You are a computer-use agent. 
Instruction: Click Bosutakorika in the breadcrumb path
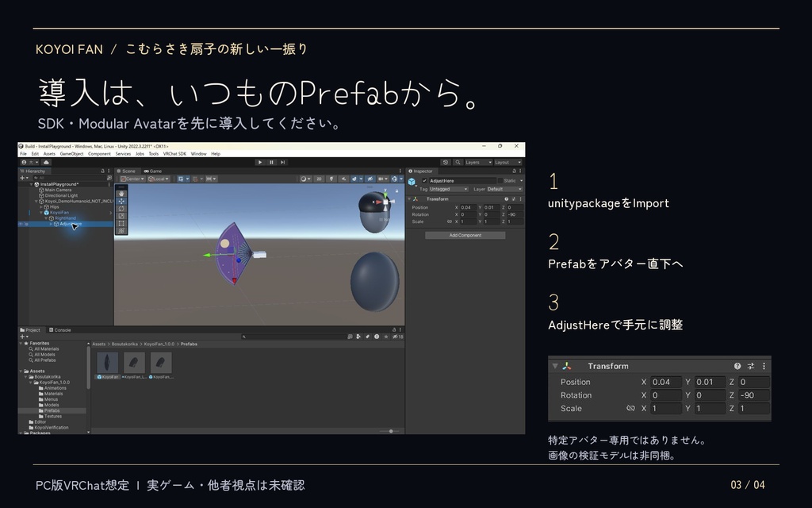pos(124,344)
